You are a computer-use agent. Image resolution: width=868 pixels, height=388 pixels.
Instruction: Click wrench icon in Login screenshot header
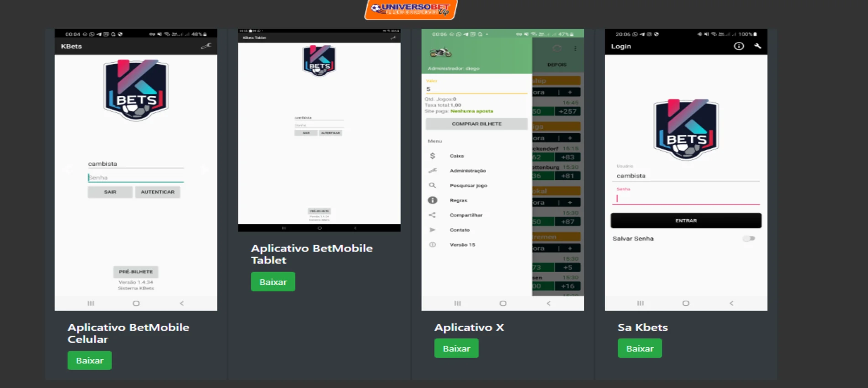(x=758, y=46)
